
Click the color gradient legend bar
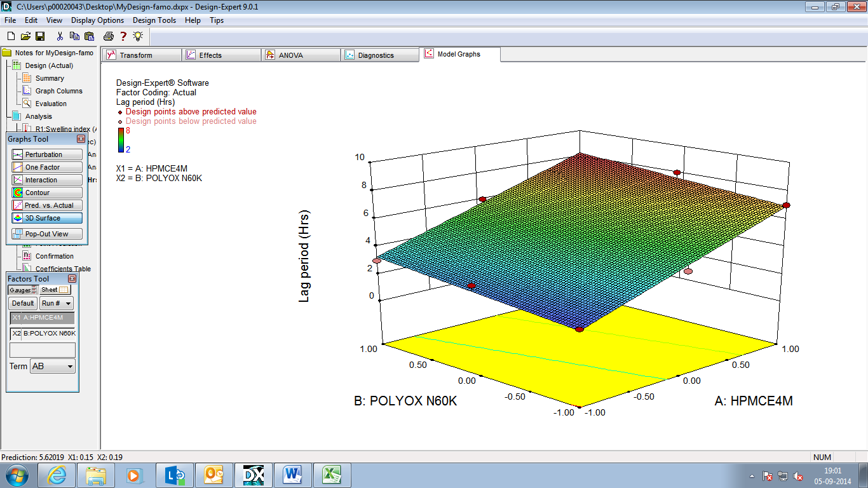121,140
